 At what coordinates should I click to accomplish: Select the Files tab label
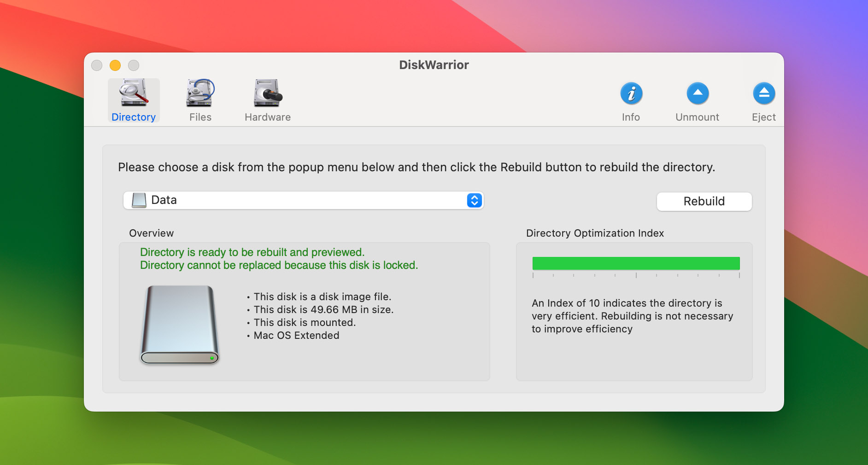pyautogui.click(x=200, y=117)
